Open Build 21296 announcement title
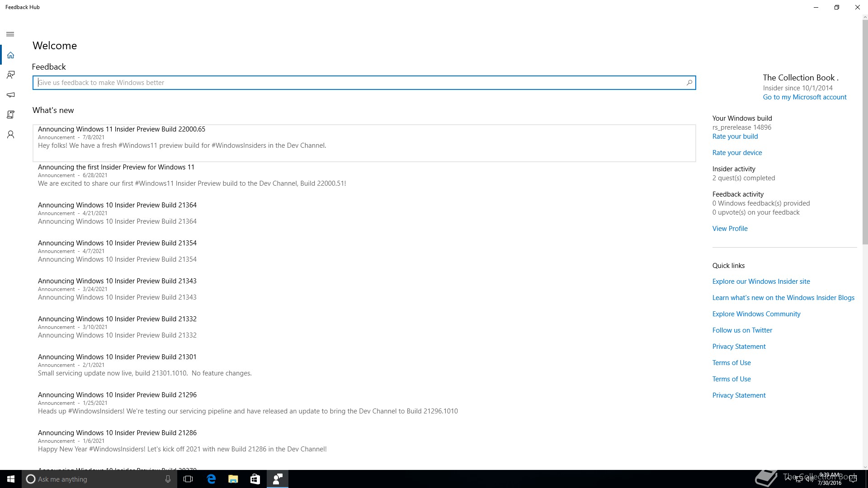Screen dimensions: 868x488 (117, 395)
